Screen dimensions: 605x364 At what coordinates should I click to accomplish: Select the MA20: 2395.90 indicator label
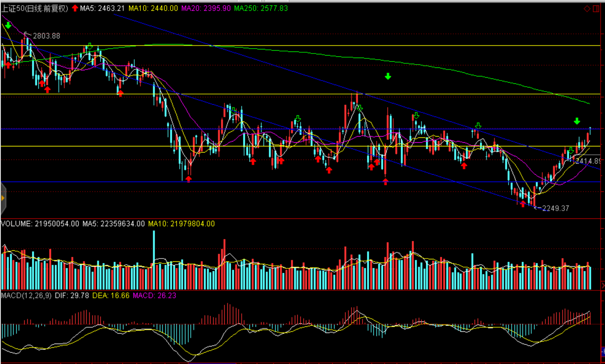[x=206, y=8]
